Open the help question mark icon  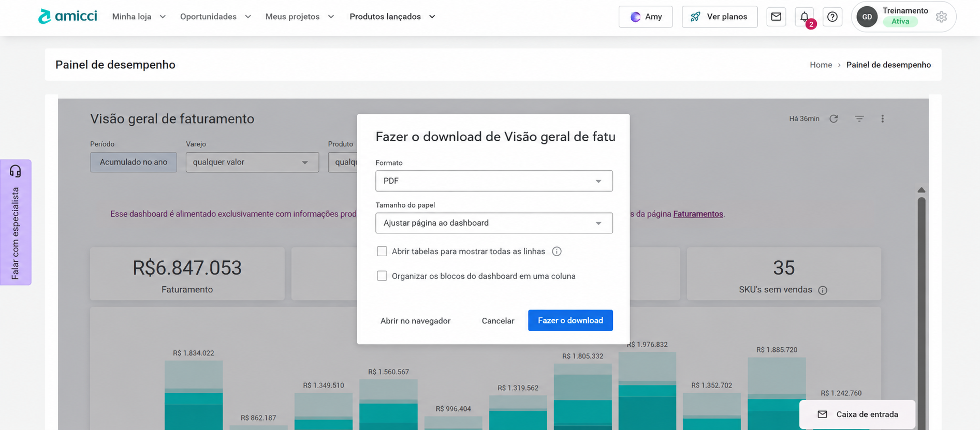[x=832, y=17]
